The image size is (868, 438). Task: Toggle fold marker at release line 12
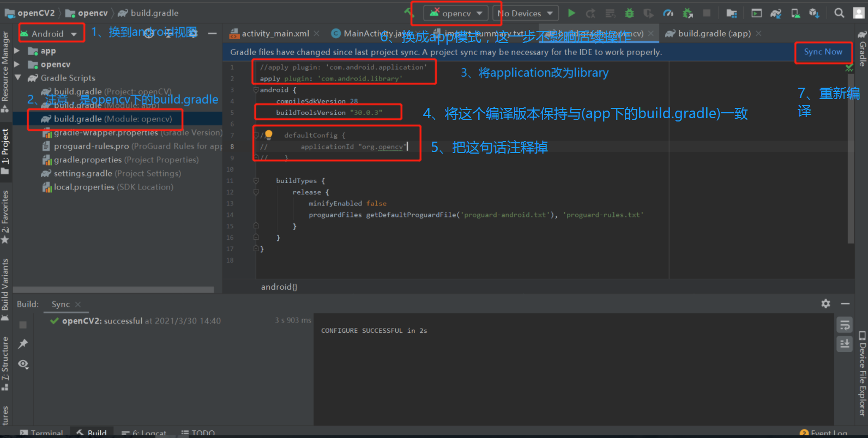click(x=256, y=192)
